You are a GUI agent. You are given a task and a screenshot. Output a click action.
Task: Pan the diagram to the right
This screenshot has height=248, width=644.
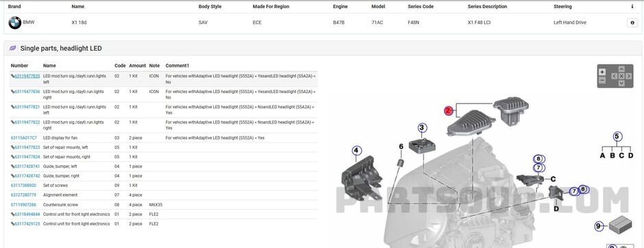click(x=628, y=76)
